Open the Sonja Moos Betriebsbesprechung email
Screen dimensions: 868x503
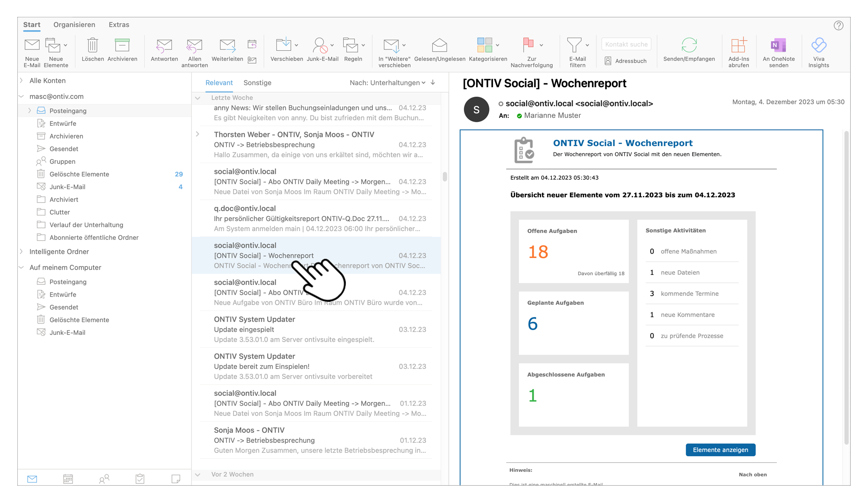316,440
